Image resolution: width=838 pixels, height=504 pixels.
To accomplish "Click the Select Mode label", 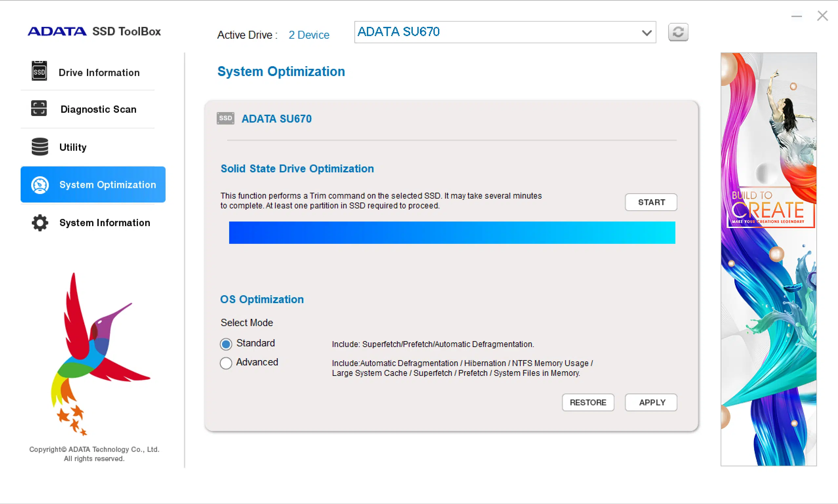I will pos(247,322).
